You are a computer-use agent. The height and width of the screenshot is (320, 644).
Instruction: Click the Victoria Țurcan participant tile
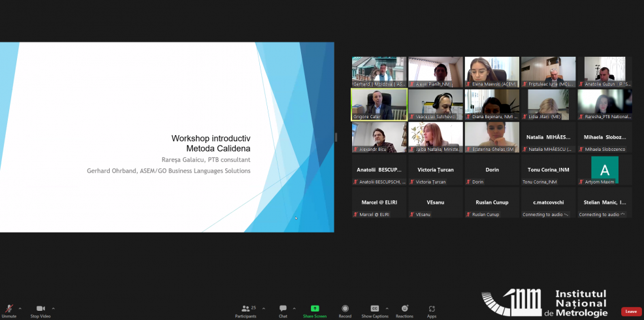point(436,170)
